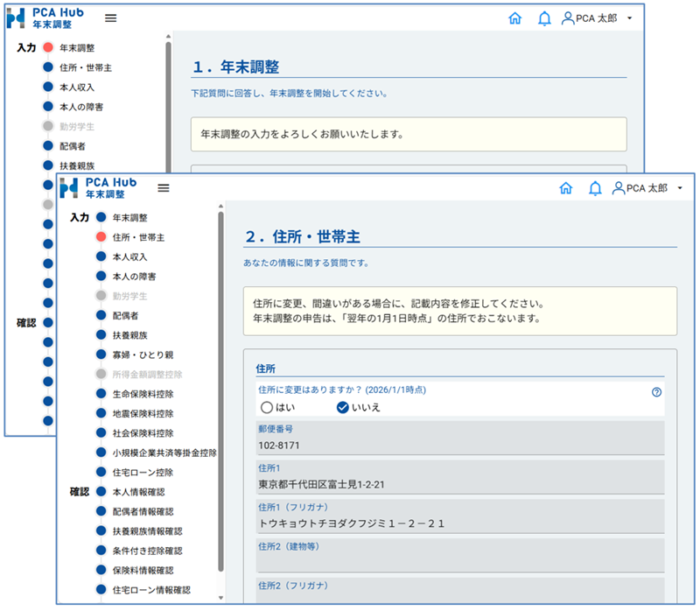700x611 pixels.
Task: Toggle hamburger menu in front window
Action: 164,188
